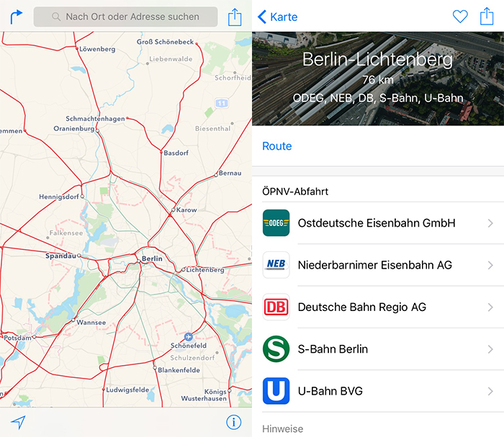
Task: Tap the directions arrow icon
Action: click(16, 17)
